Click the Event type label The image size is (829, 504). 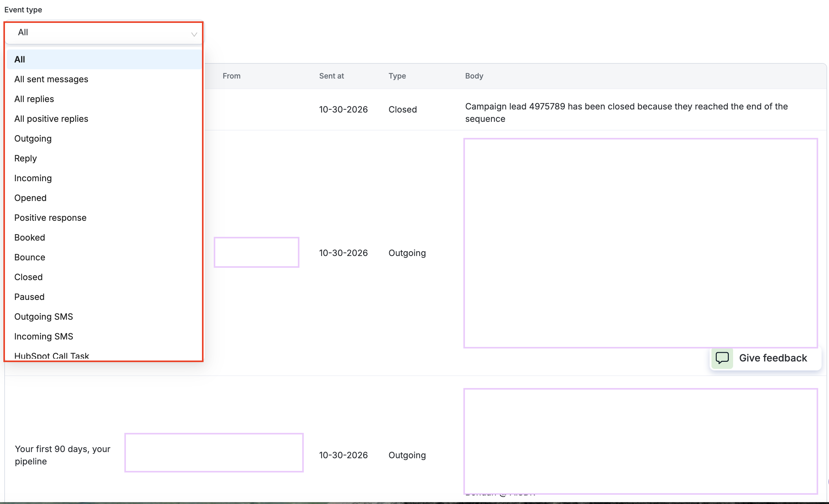coord(23,10)
